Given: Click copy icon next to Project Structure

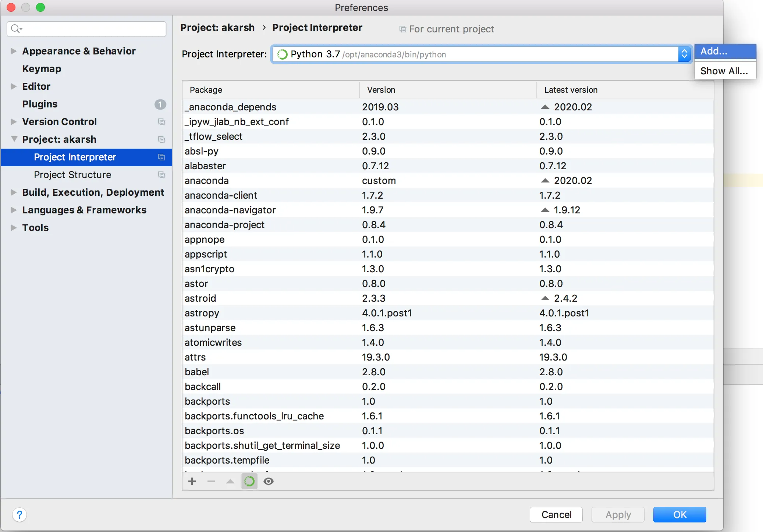Looking at the screenshot, I should [162, 175].
